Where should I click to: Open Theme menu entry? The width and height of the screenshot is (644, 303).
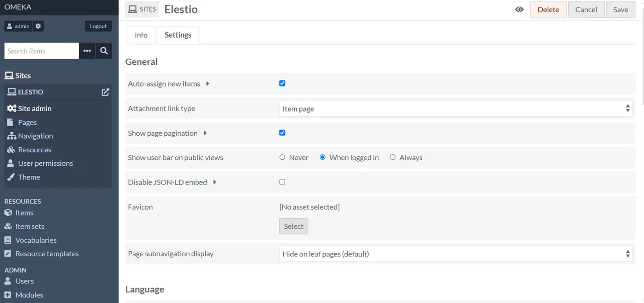pos(29,177)
